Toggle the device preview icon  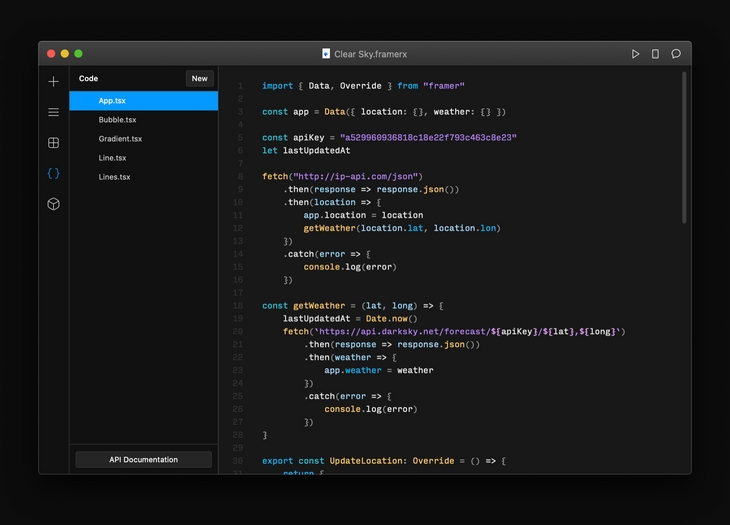[655, 54]
